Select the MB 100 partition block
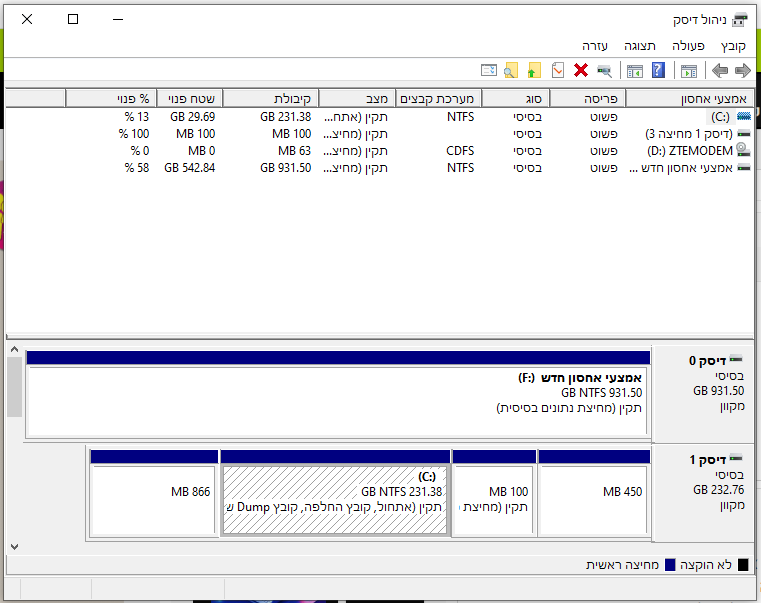The image size is (761, 603). point(494,493)
